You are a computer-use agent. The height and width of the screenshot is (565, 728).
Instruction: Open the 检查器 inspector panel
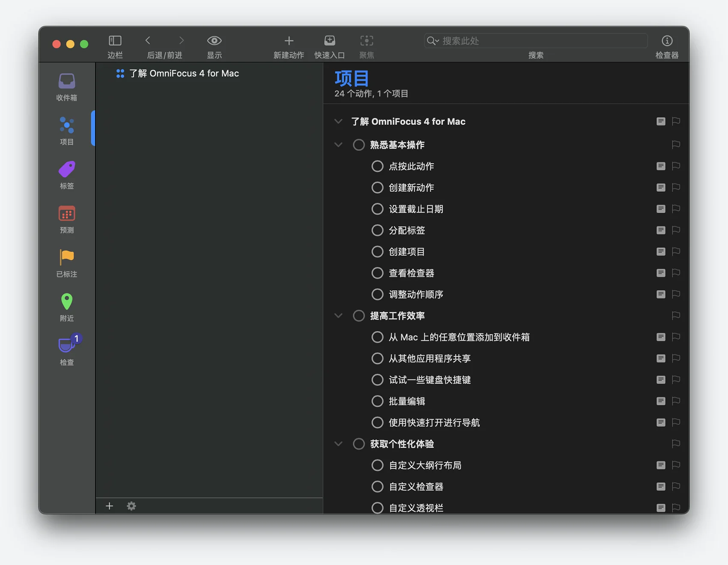[x=667, y=41]
